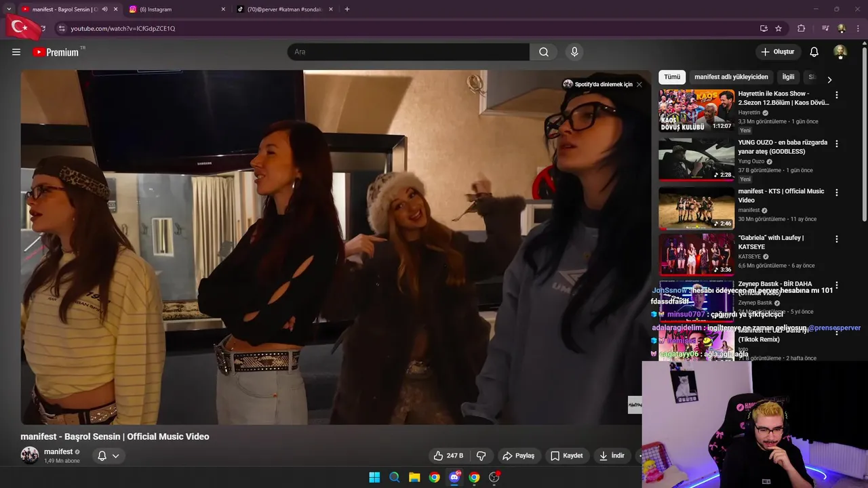Click the search magnifier button

point(544,52)
